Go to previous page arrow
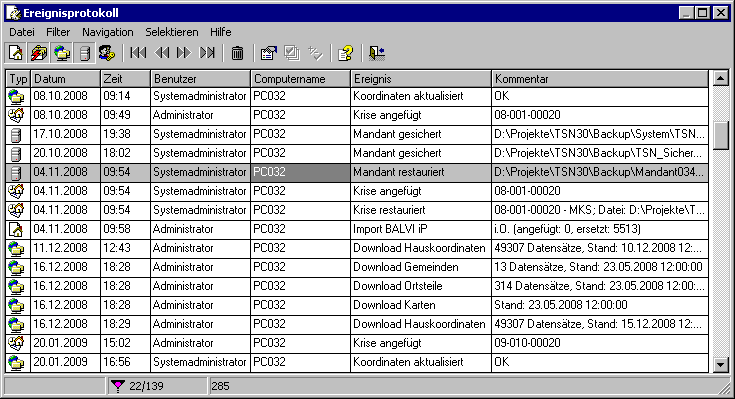Screen dimensions: 735x399 click(x=162, y=53)
